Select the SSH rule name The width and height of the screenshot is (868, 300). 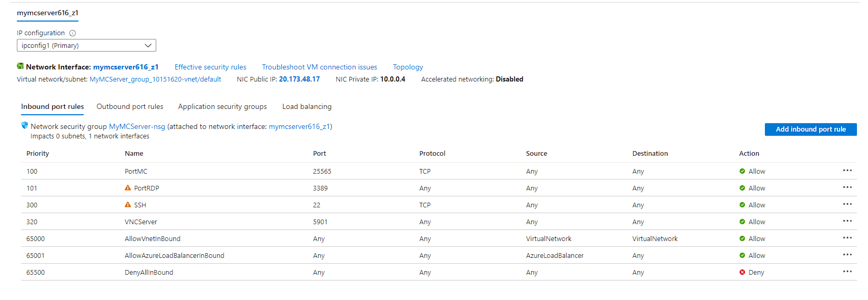click(140, 205)
